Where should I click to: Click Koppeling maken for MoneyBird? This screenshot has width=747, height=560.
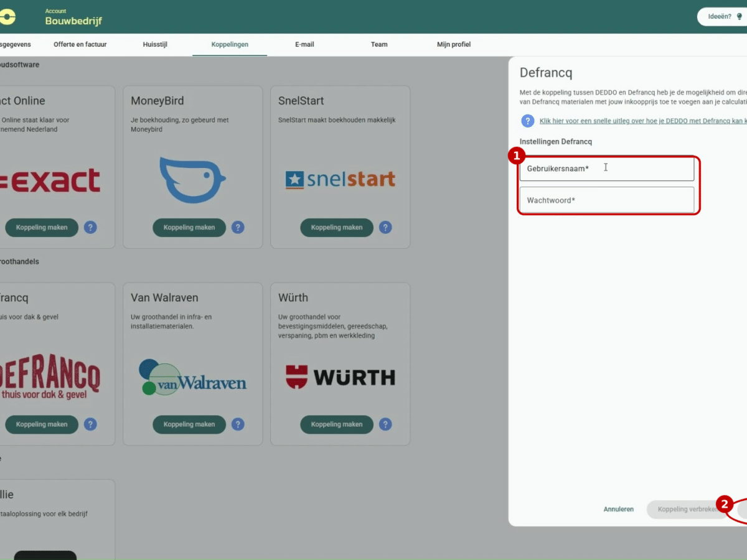pos(189,228)
